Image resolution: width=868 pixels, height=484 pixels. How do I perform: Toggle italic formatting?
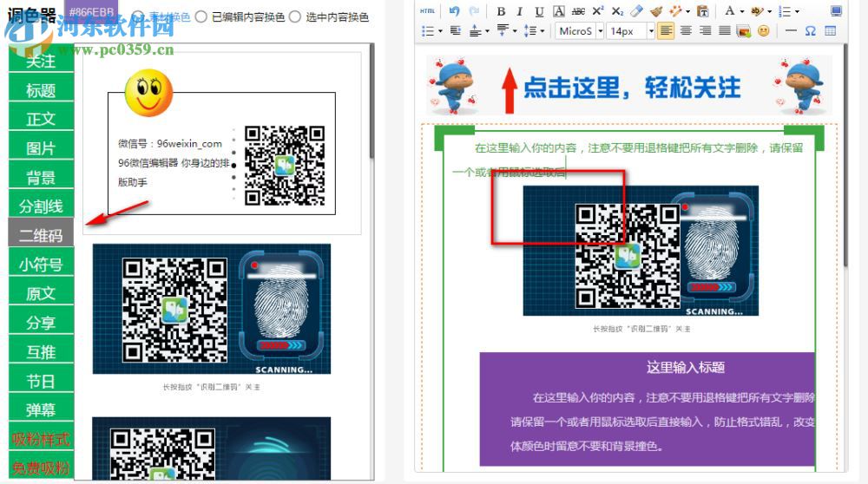pyautogui.click(x=519, y=11)
